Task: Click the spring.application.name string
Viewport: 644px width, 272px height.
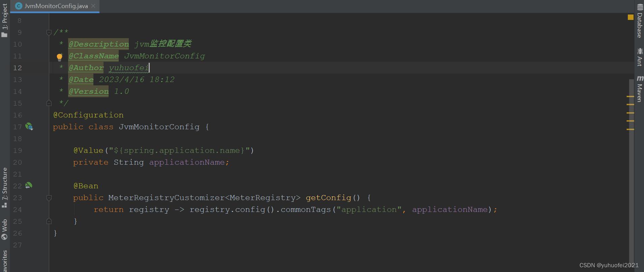Action: pyautogui.click(x=179, y=151)
